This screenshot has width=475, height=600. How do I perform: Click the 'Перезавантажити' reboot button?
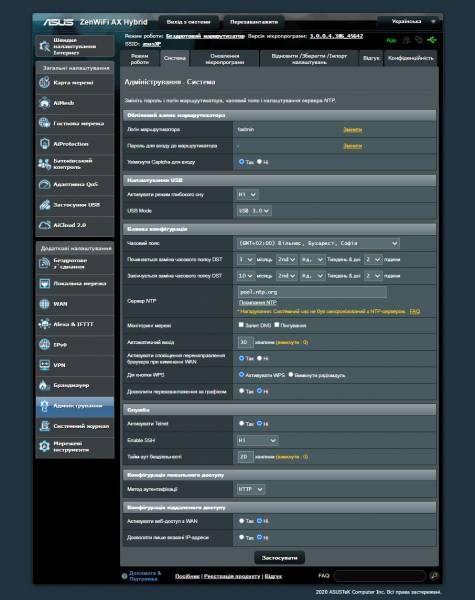(x=254, y=22)
